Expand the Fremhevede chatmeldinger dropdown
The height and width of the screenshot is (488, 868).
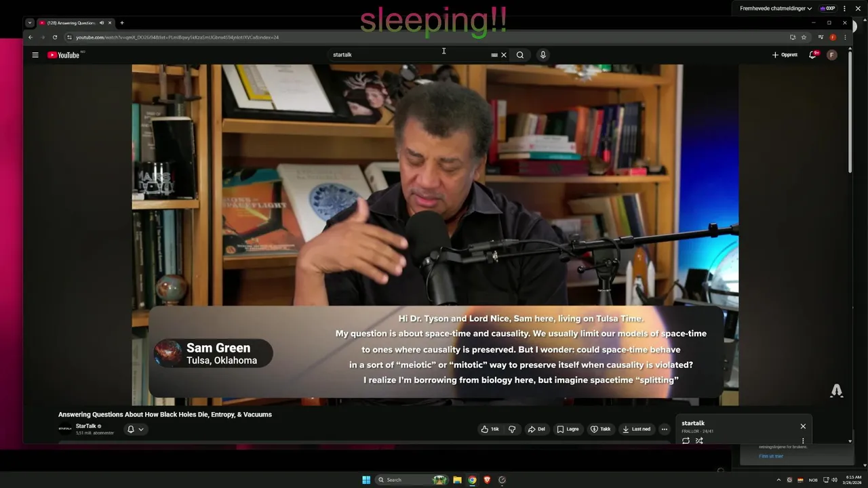[776, 9]
